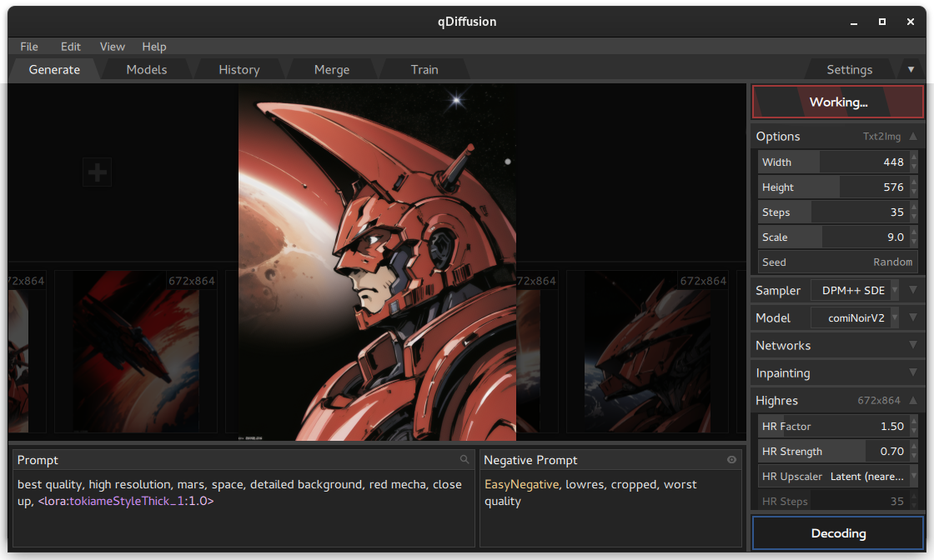Expand the Networks section
Viewport: 934px width, 560px height.
point(836,346)
